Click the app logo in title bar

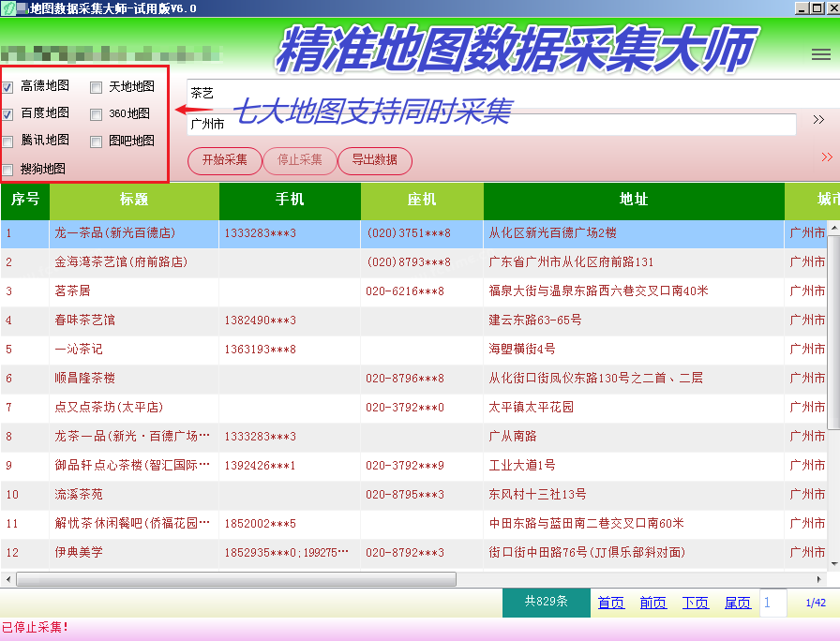8,8
